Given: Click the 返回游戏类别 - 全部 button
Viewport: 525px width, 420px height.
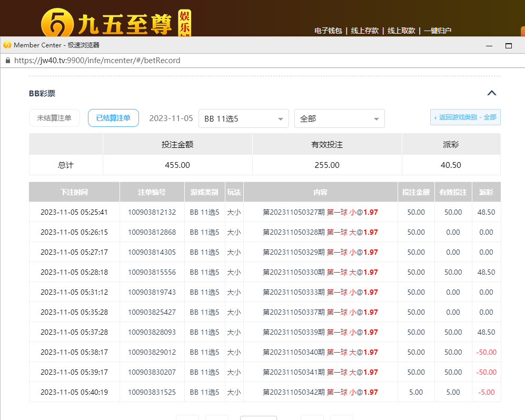Looking at the screenshot, I should click(465, 117).
